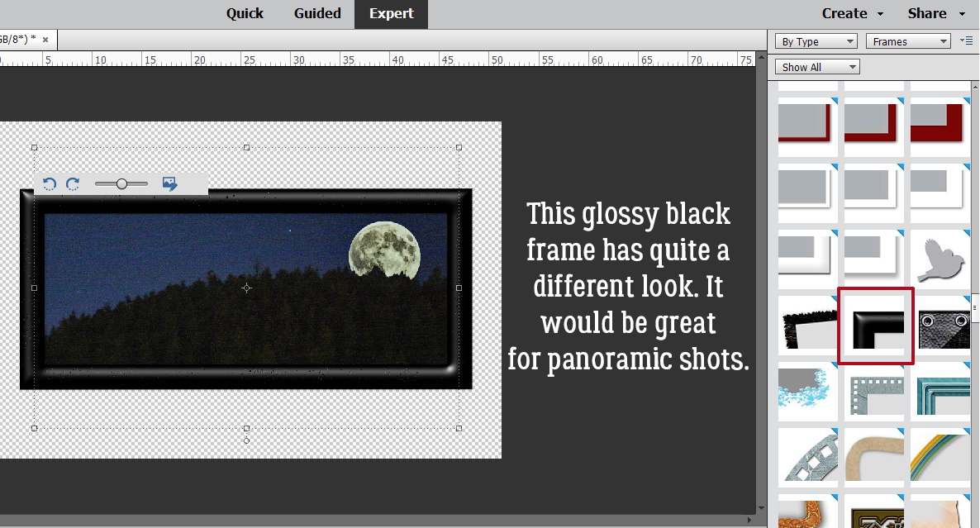Click the transform center reference point
This screenshot has height=528, width=980.
coord(247,288)
